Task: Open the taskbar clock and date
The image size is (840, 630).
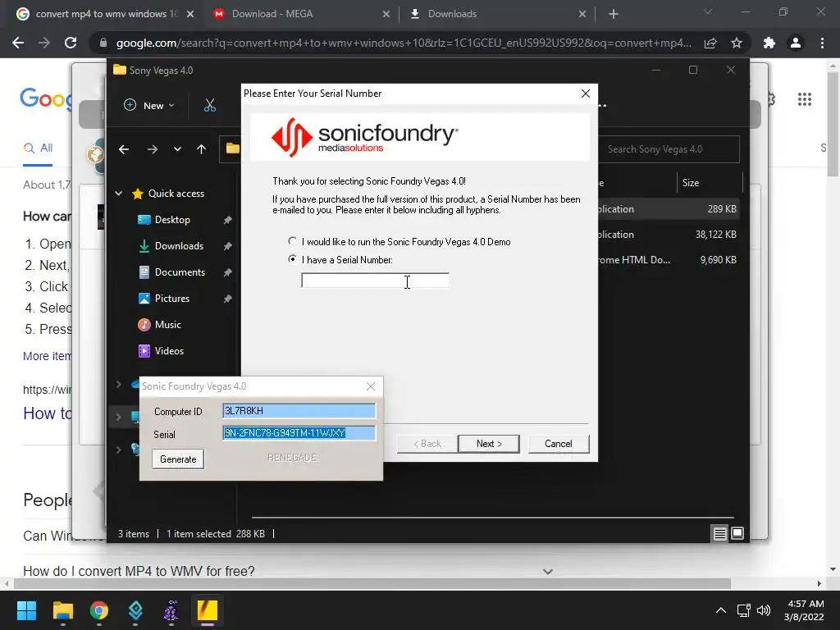Action: pos(804,610)
